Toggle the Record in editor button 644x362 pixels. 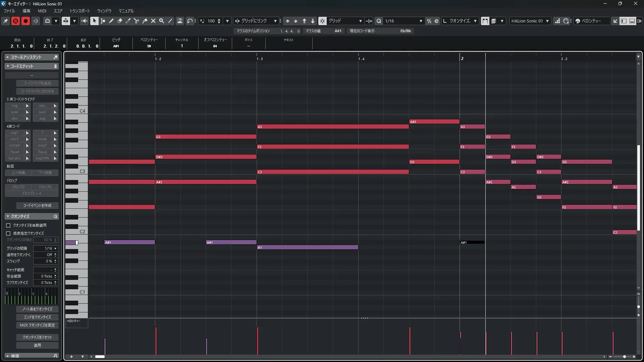click(25, 21)
